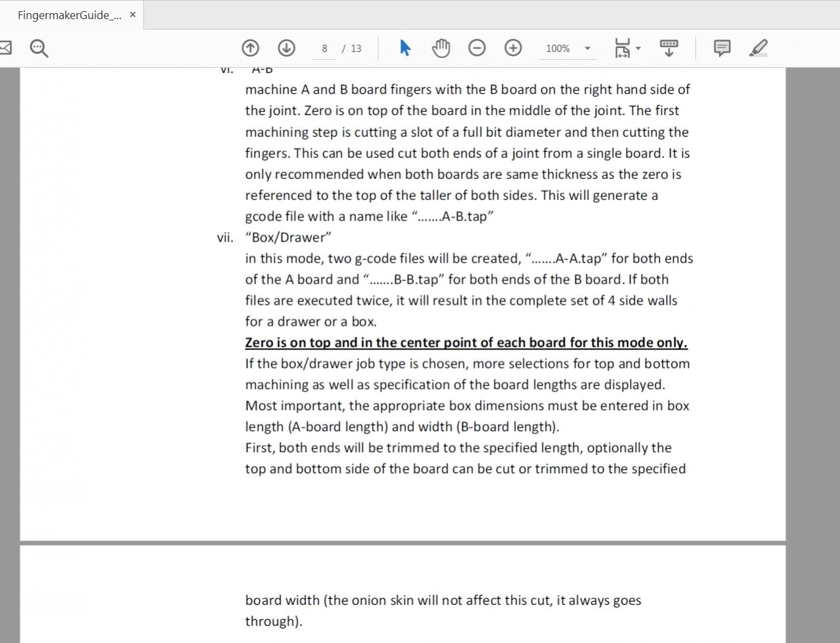Click the email envelope icon
840x643 pixels.
point(5,48)
